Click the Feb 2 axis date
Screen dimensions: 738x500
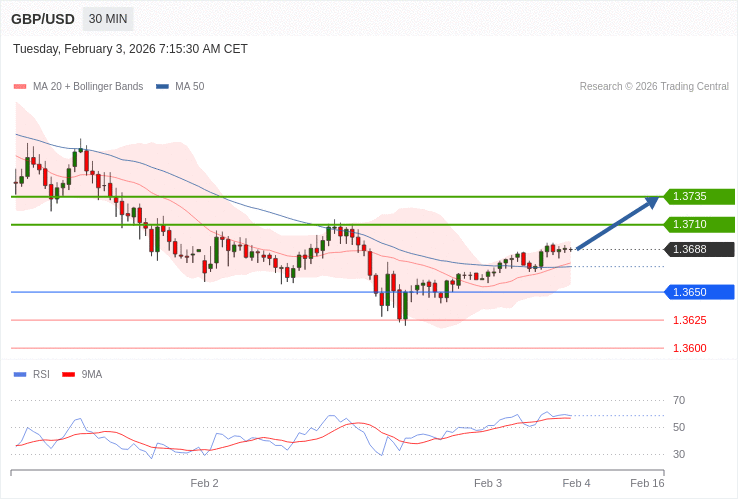click(204, 484)
